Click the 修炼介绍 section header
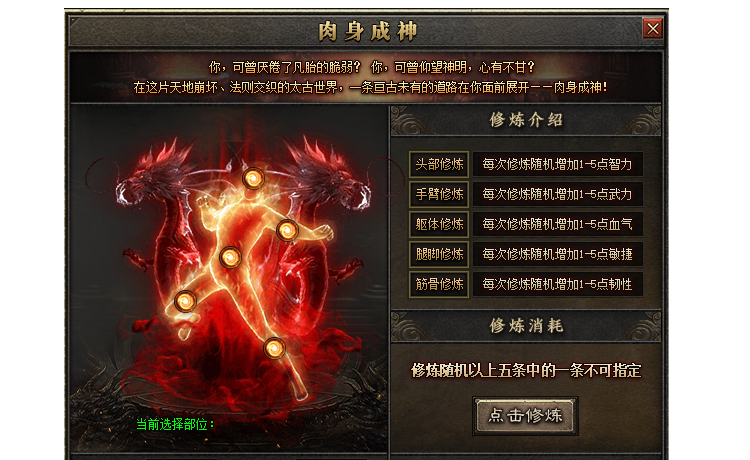Viewport: 750px width, 460px height. tap(526, 120)
